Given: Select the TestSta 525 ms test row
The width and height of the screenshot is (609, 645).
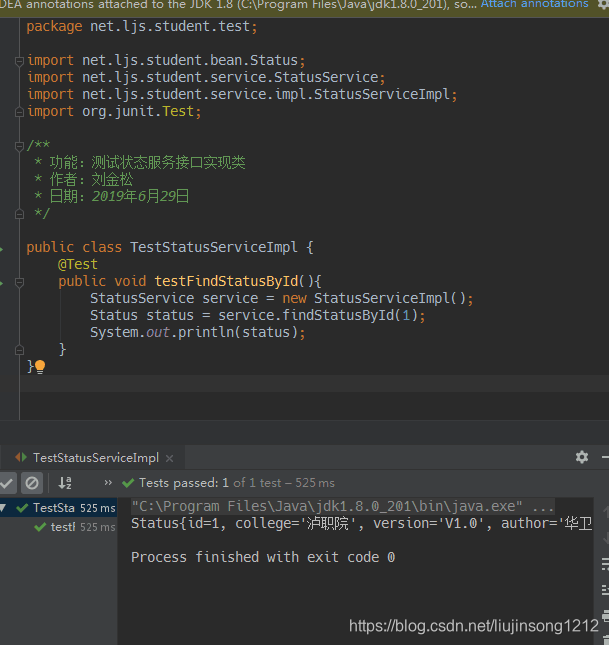Looking at the screenshot, I should pyautogui.click(x=58, y=508).
